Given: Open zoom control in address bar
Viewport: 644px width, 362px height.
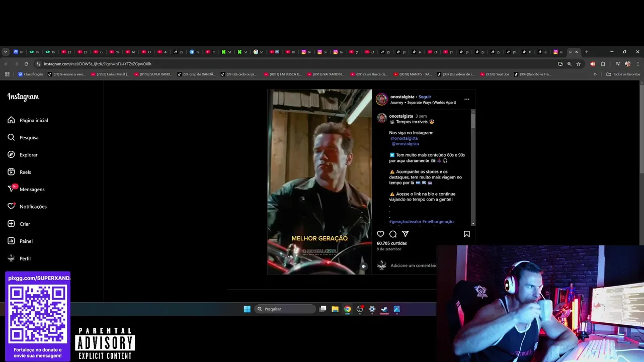Looking at the screenshot, I should (569, 64).
